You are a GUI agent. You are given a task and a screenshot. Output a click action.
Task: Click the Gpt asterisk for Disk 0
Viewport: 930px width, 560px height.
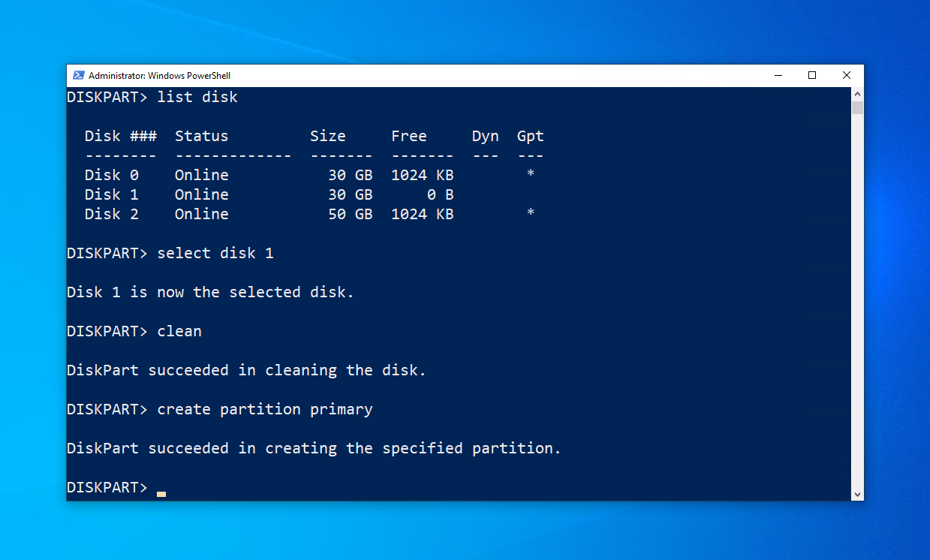(531, 175)
